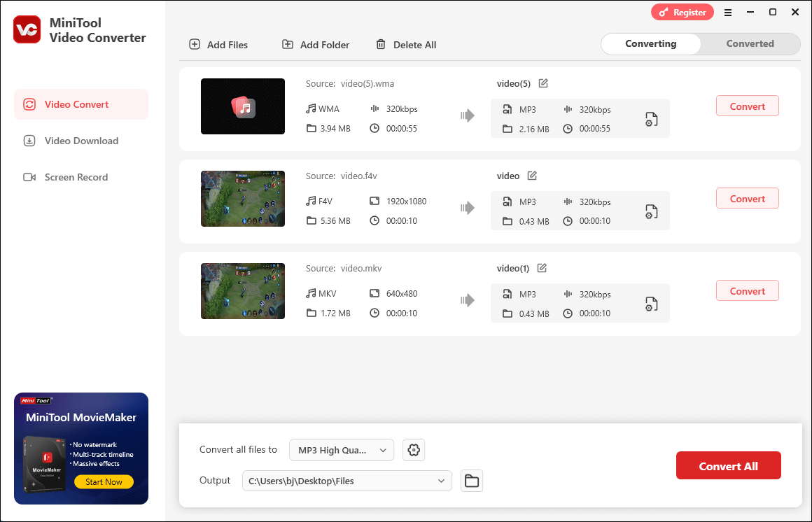Click the 2.16 MB output size

tap(534, 129)
